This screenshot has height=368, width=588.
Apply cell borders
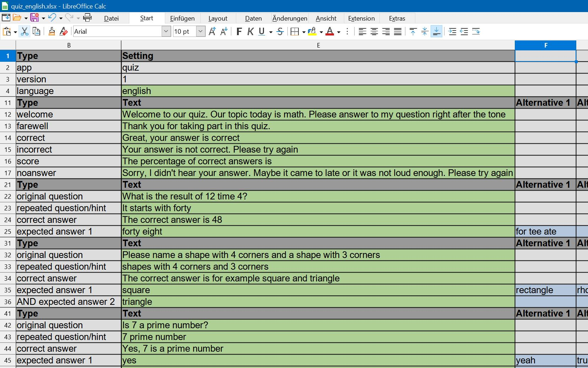295,32
